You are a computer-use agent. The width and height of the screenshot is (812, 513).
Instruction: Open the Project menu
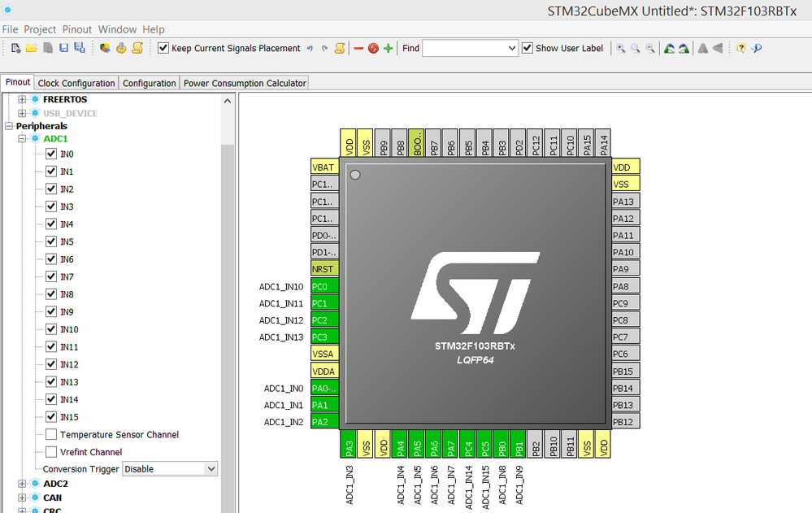(40, 29)
